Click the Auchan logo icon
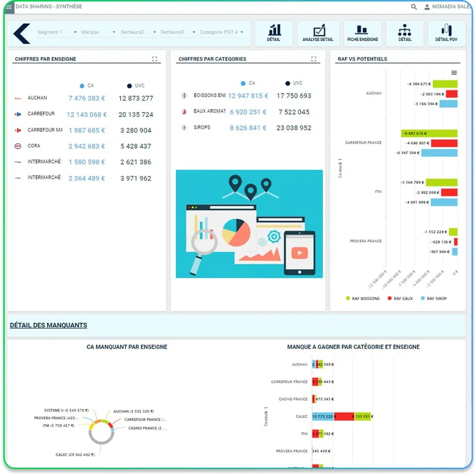476x475 pixels. coord(18,98)
